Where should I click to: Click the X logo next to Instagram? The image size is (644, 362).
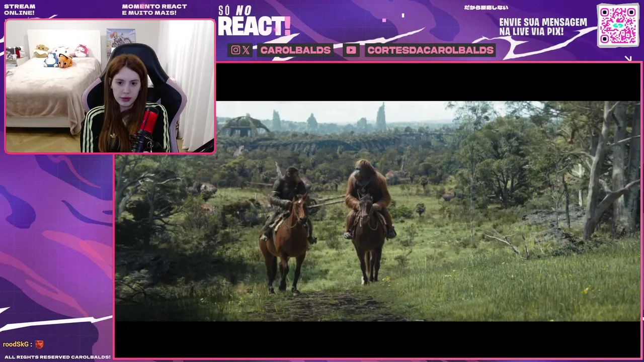(x=246, y=50)
